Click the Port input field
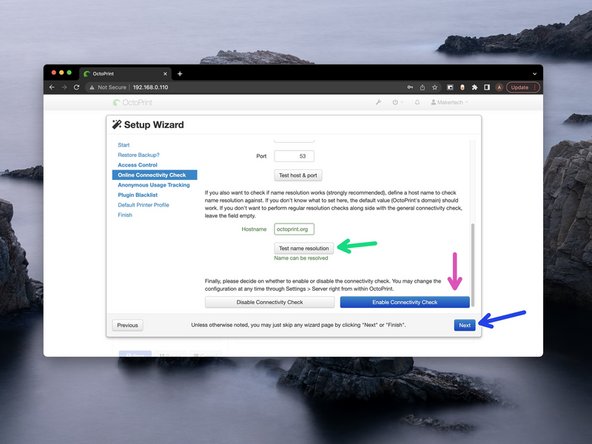 294,156
